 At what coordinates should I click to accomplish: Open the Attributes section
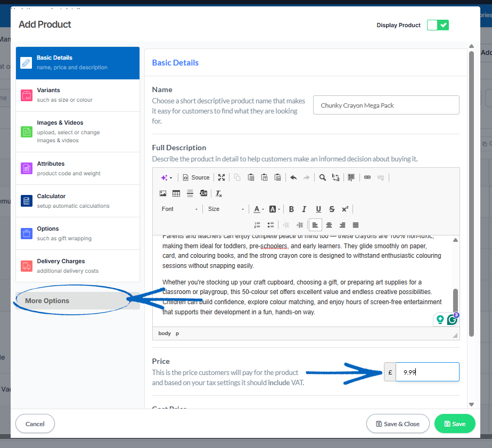[78, 168]
